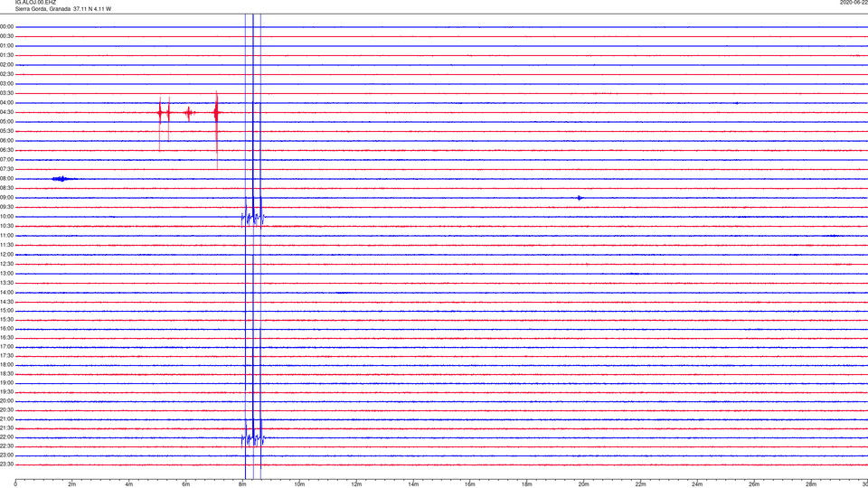Select the 08:00 trace time label
868x488 pixels.
pos(7,179)
